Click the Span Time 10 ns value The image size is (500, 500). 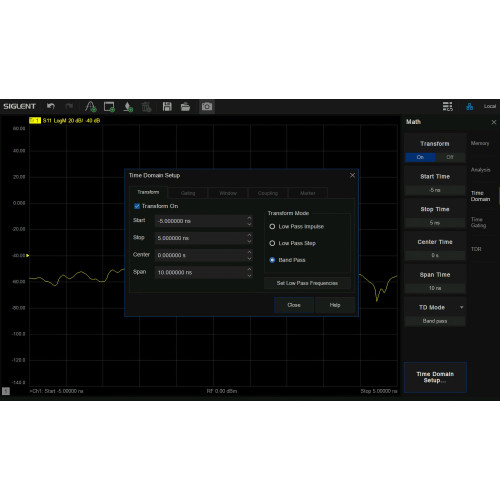click(x=435, y=288)
